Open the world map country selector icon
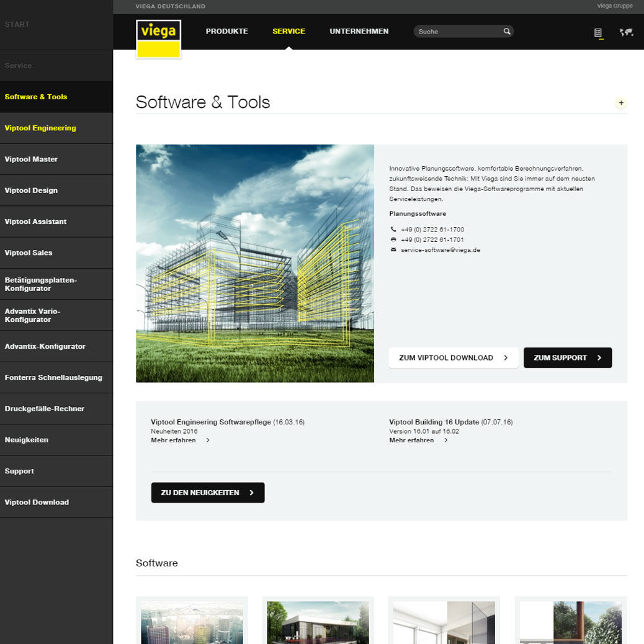 click(x=627, y=32)
